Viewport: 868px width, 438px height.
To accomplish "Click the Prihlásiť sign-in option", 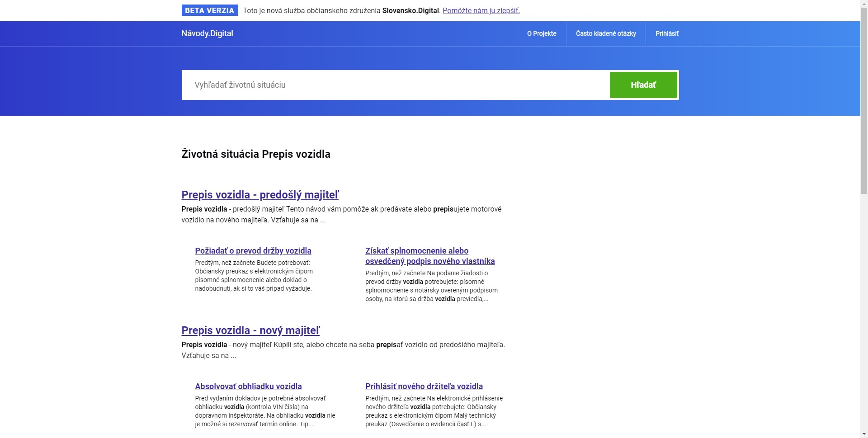I will click(667, 33).
